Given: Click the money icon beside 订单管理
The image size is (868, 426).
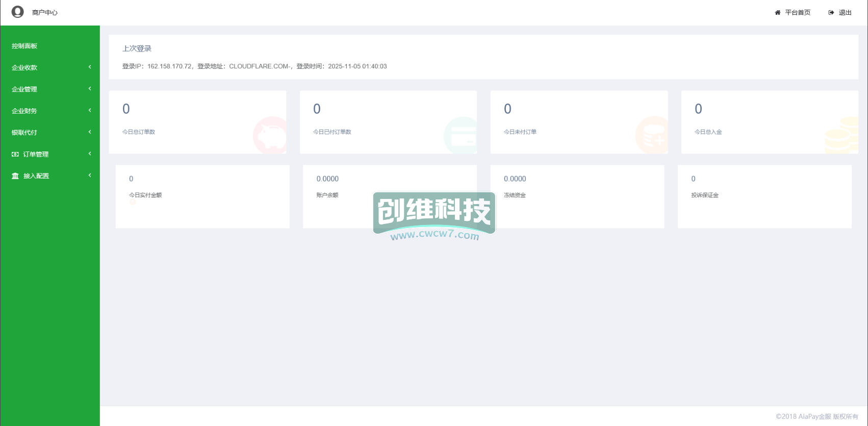Looking at the screenshot, I should (15, 154).
